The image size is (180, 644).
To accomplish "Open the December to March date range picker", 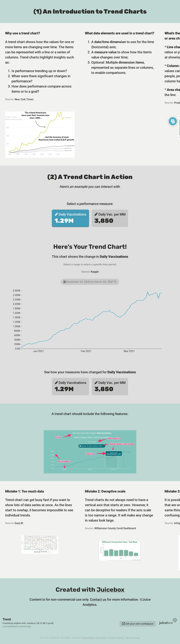I will 90,282.
